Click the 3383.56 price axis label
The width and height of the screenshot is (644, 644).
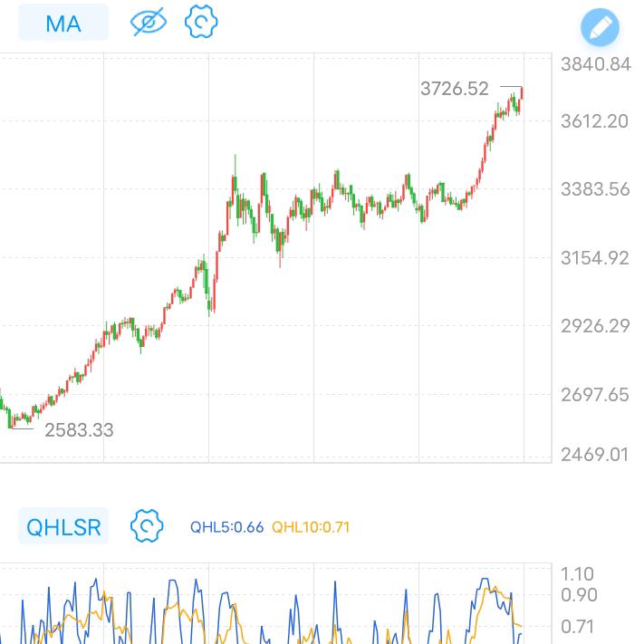click(x=595, y=189)
